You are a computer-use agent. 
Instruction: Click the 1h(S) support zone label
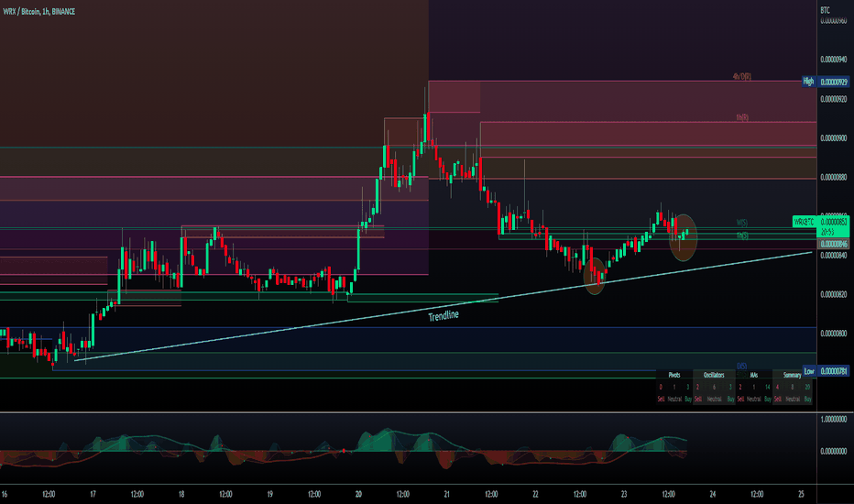[x=742, y=236]
